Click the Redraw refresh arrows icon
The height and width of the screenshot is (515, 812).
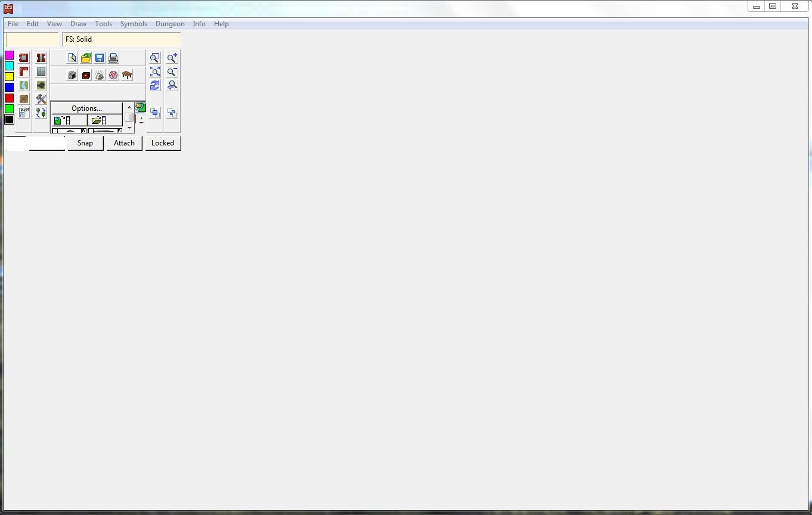[x=155, y=85]
